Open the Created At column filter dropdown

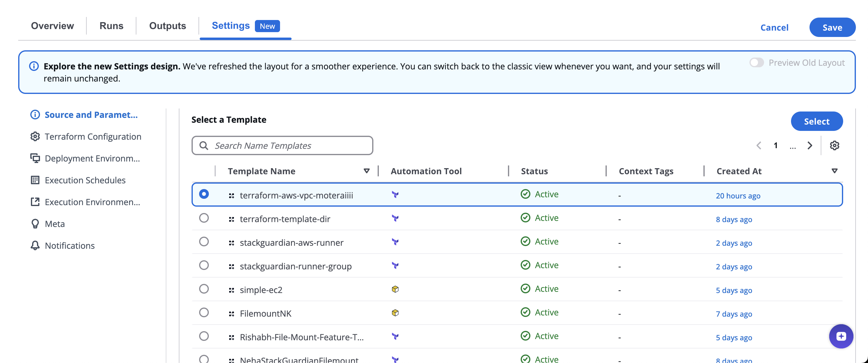pyautogui.click(x=834, y=171)
